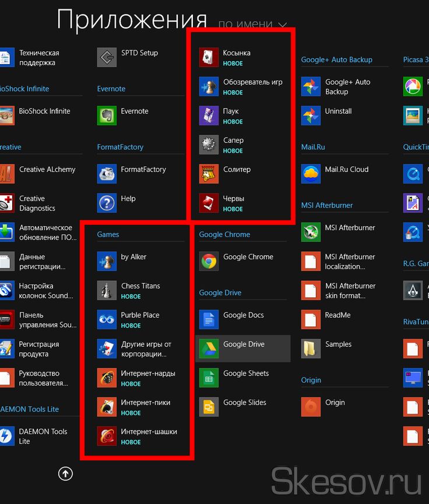Launch the Червы hearts game icon
The height and width of the screenshot is (504, 429).
point(209,203)
